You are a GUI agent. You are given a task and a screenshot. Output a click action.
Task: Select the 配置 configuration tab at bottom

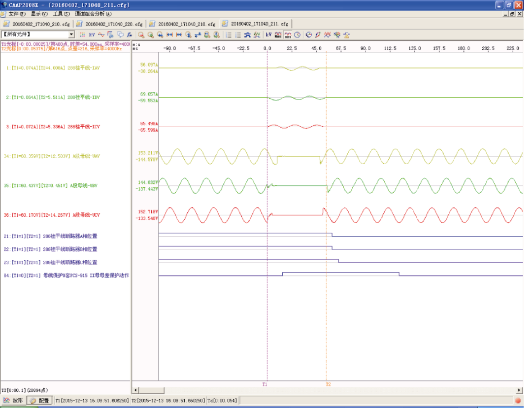pos(39,401)
